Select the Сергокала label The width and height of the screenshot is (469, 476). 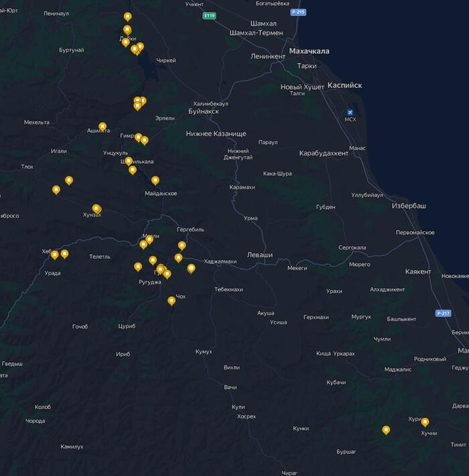tap(352, 247)
